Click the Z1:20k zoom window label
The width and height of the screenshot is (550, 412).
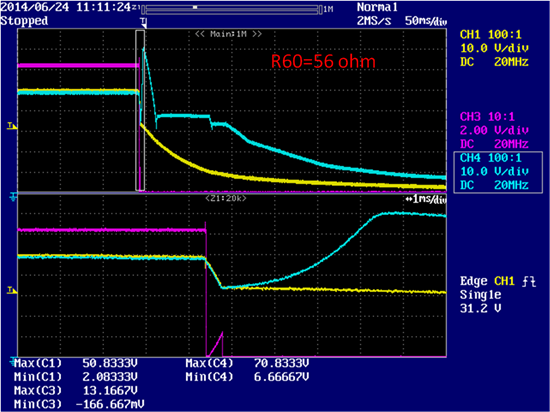tap(226, 198)
